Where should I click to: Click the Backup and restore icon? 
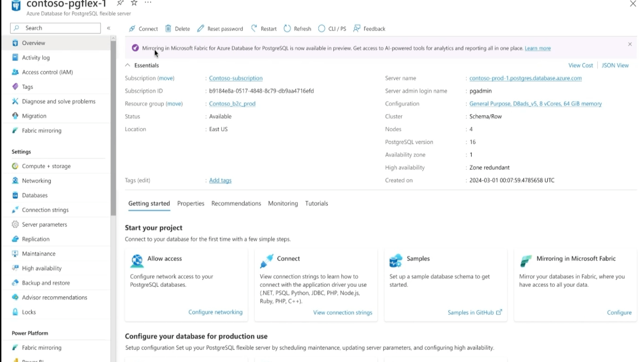click(x=15, y=283)
